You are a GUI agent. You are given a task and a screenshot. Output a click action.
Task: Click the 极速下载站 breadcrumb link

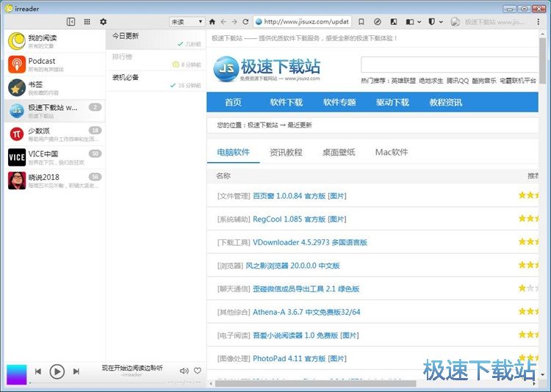point(263,125)
